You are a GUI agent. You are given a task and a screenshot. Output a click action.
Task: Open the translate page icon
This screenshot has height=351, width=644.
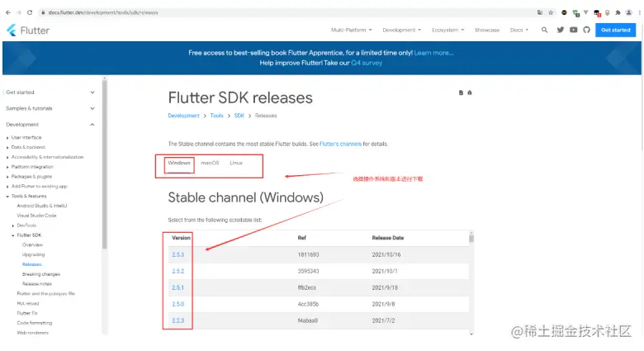coord(540,12)
